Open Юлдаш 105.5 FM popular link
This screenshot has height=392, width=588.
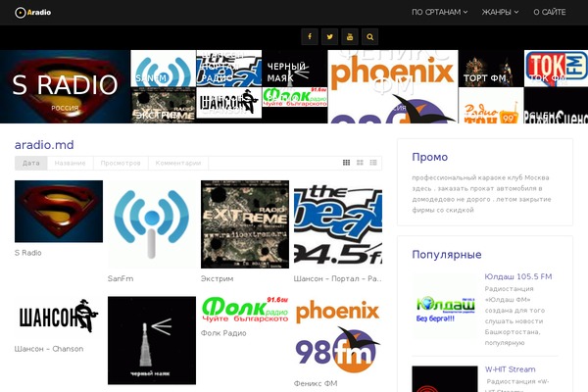click(x=517, y=276)
